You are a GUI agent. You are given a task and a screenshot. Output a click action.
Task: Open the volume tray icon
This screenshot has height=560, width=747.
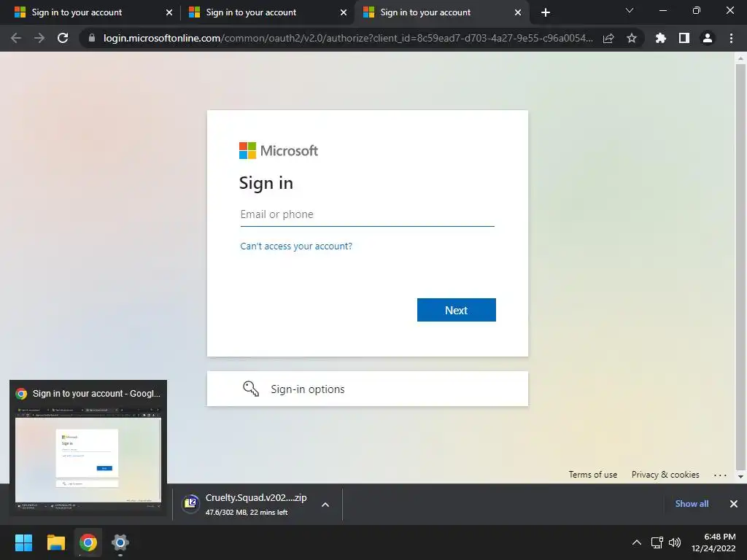click(x=675, y=542)
